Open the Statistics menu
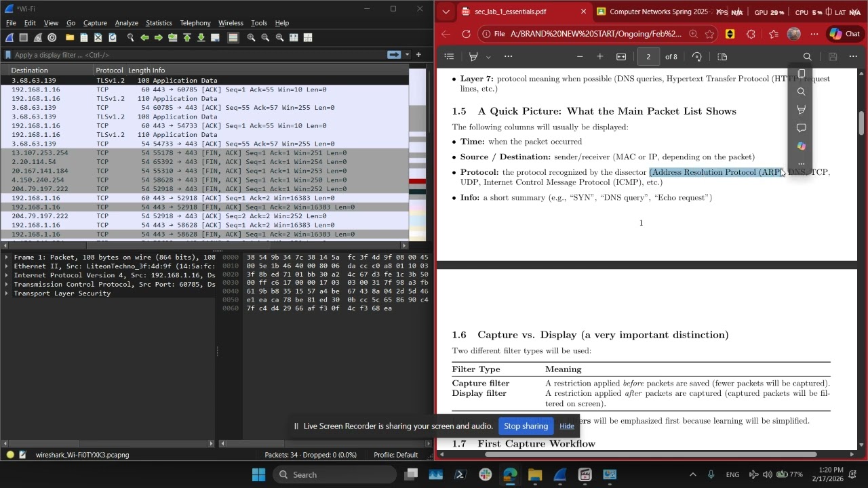Screen dimensions: 868x488 point(159,23)
